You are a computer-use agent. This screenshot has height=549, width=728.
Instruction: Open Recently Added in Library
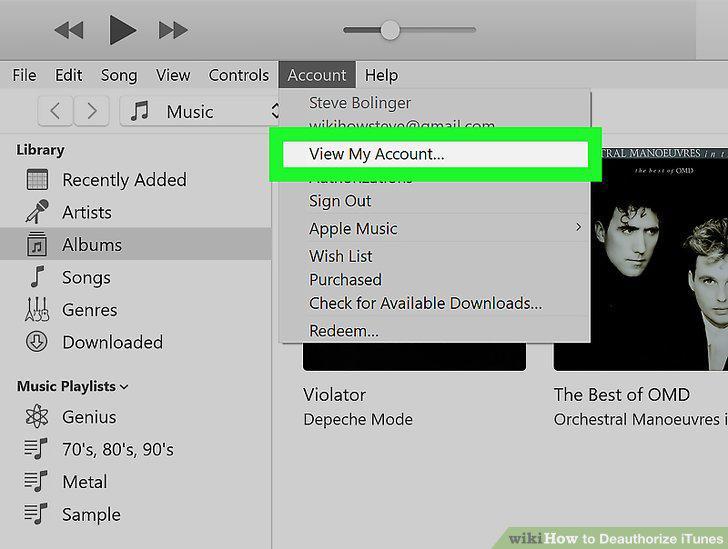124,180
